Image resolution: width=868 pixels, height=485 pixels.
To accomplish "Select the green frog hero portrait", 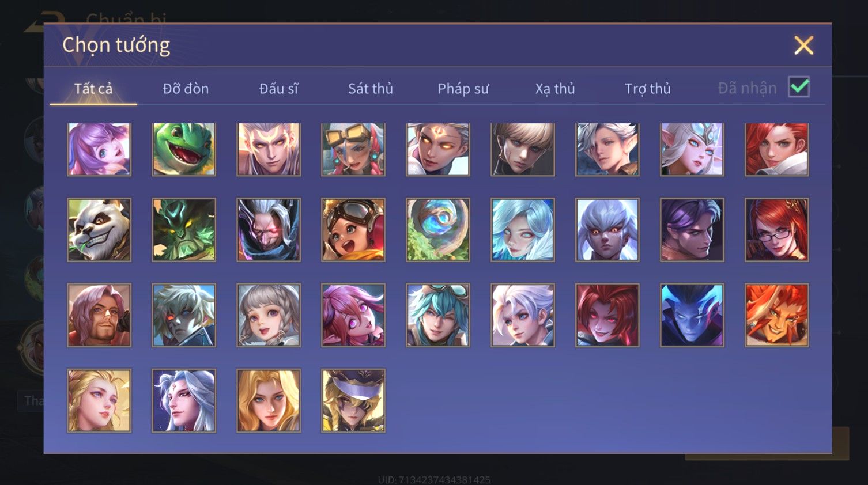I will pos(184,149).
